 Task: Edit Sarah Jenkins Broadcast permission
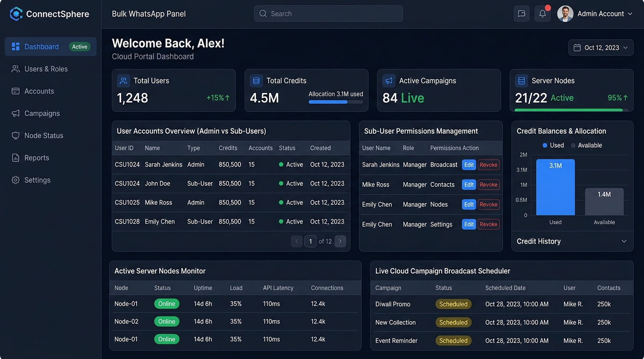pyautogui.click(x=469, y=165)
